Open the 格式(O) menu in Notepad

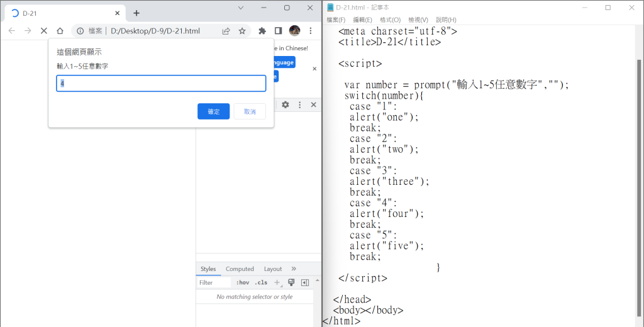click(x=390, y=19)
